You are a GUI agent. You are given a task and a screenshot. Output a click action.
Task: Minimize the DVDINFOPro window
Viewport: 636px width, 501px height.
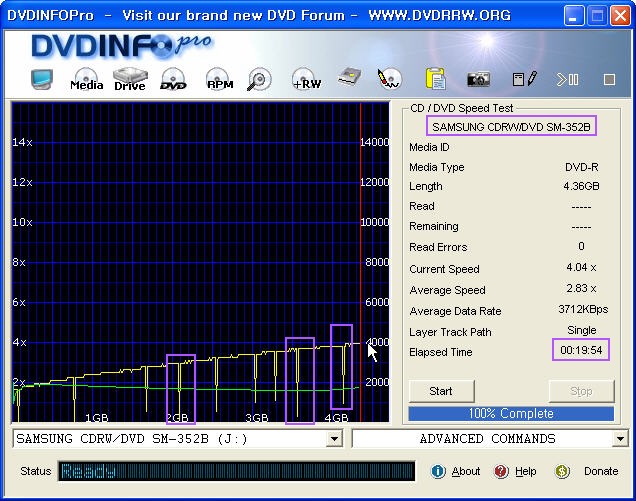pyautogui.click(x=573, y=16)
